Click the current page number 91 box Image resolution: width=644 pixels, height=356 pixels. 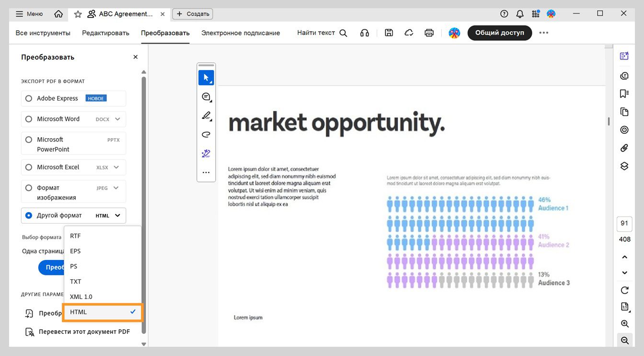[624, 224]
